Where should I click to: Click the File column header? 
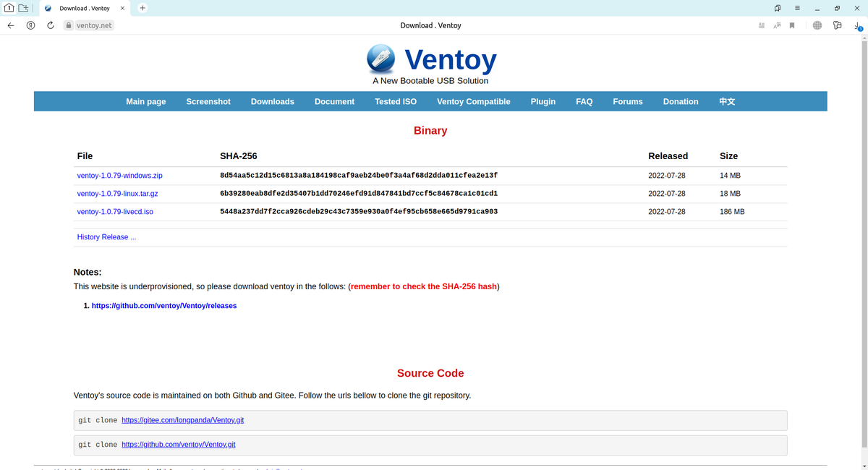point(85,156)
